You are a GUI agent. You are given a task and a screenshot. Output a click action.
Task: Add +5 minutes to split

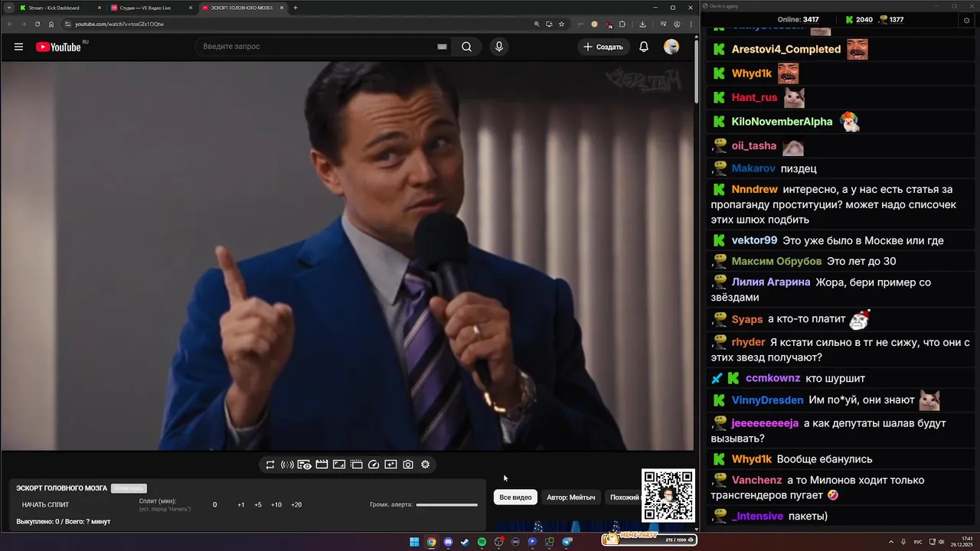click(258, 505)
